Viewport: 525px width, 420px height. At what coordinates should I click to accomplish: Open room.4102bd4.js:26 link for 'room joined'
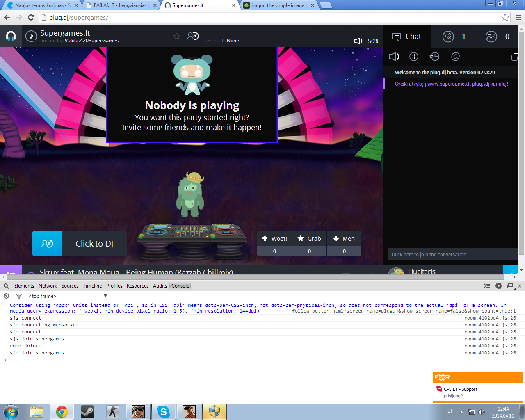click(x=490, y=346)
